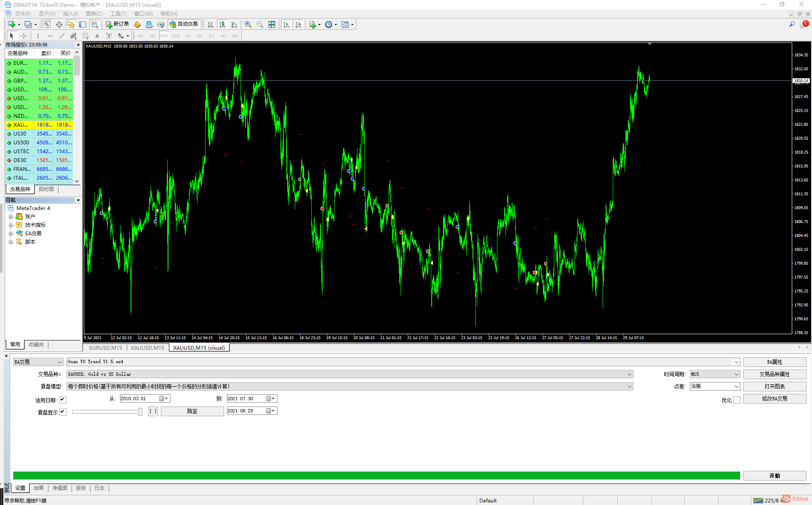
Task: Zoom out of the chart
Action: tap(260, 24)
